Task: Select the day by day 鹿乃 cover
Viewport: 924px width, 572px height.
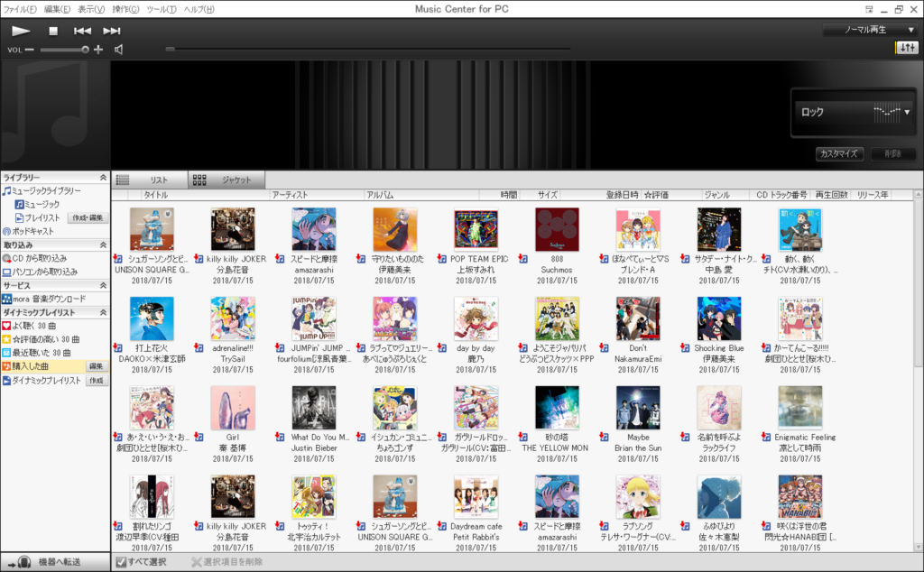Action: pyautogui.click(x=476, y=318)
